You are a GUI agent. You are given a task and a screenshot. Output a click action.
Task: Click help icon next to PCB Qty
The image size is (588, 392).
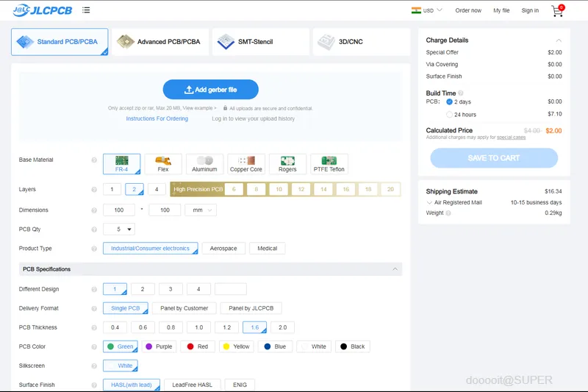click(x=94, y=229)
